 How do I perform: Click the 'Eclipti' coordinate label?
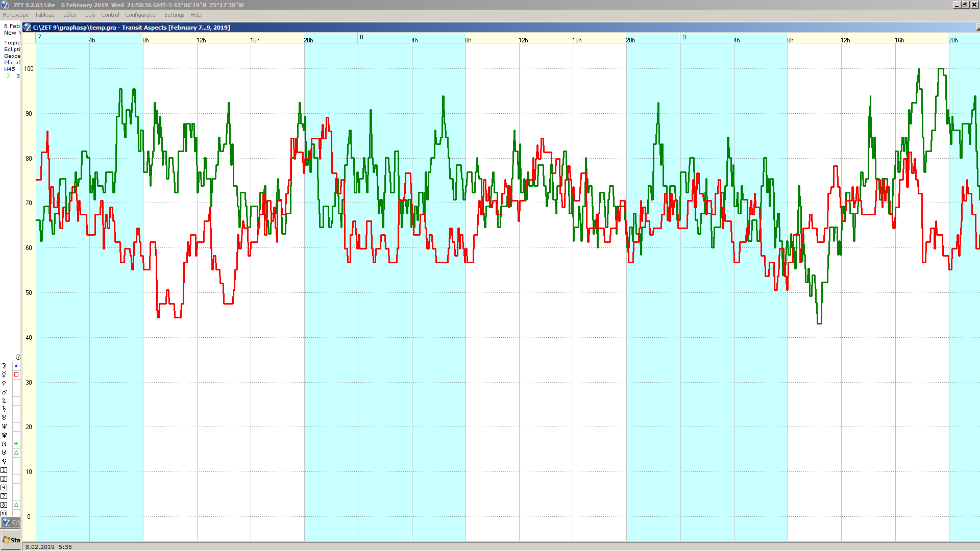[x=12, y=49]
